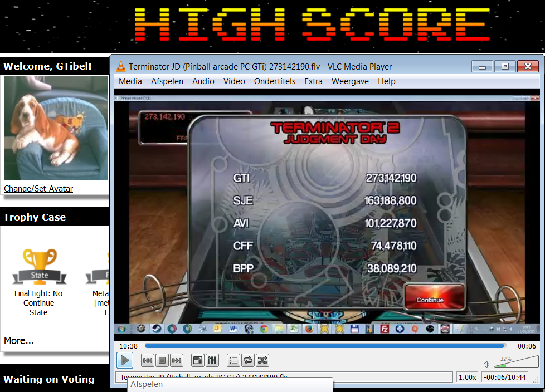Open the Audio menu
Viewport: 545px width, 392px height.
203,81
